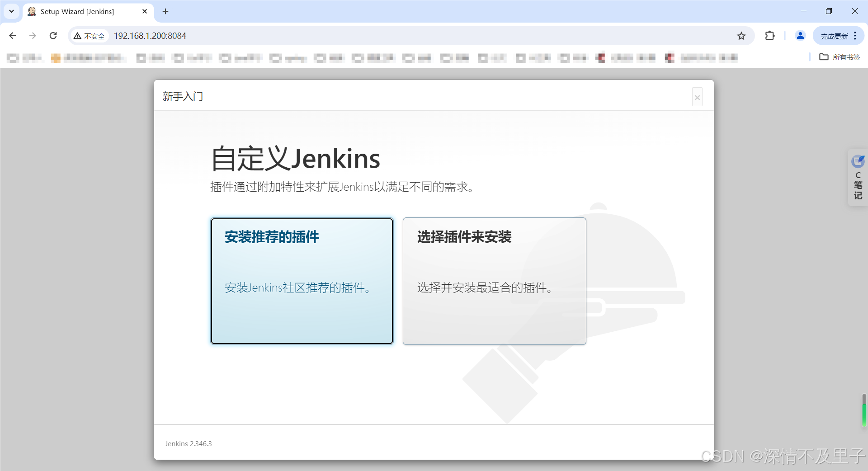Click the 新手入门 dialog title

[x=183, y=96]
